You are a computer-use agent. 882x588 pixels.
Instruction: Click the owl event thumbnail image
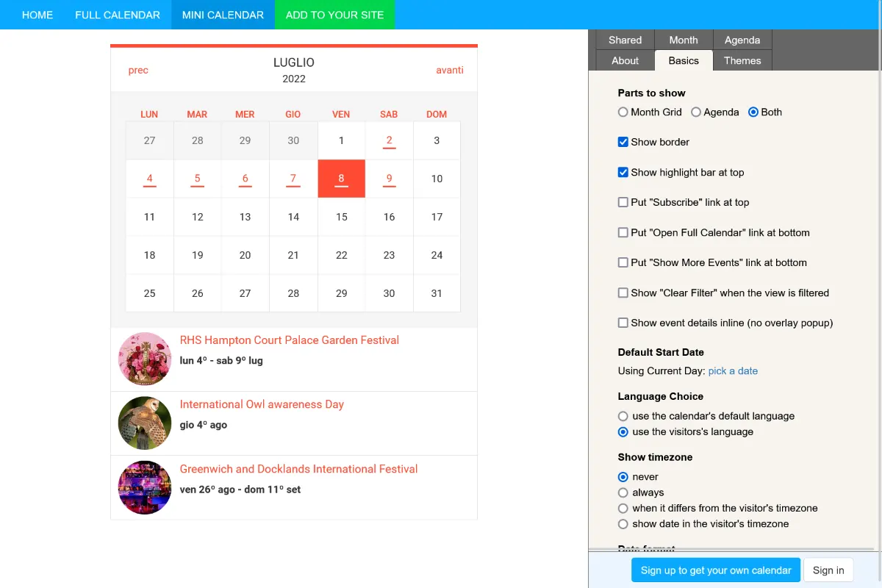(x=145, y=423)
